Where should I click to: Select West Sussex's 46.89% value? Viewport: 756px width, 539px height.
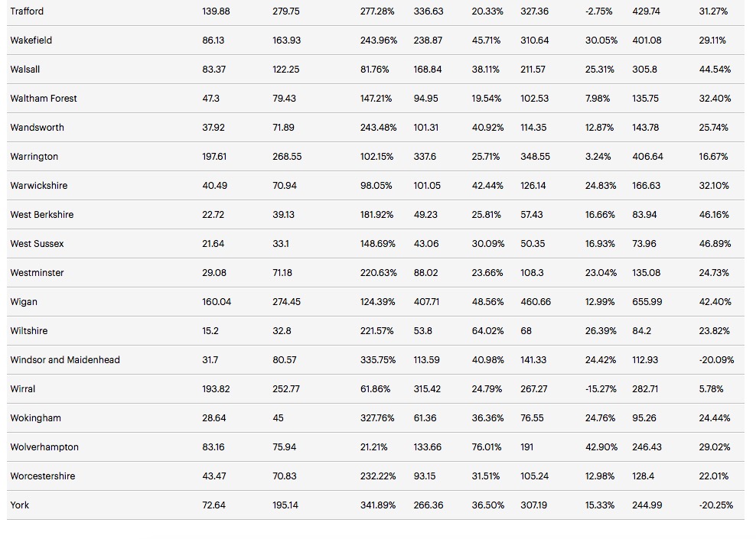point(715,244)
